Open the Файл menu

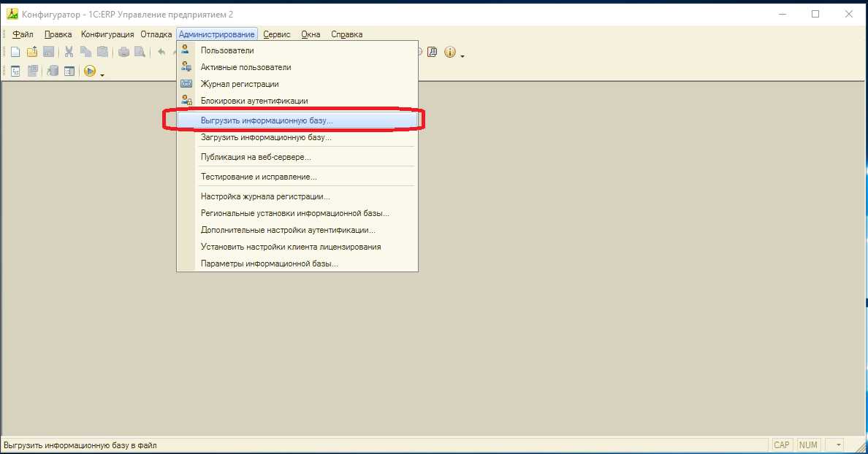point(23,34)
